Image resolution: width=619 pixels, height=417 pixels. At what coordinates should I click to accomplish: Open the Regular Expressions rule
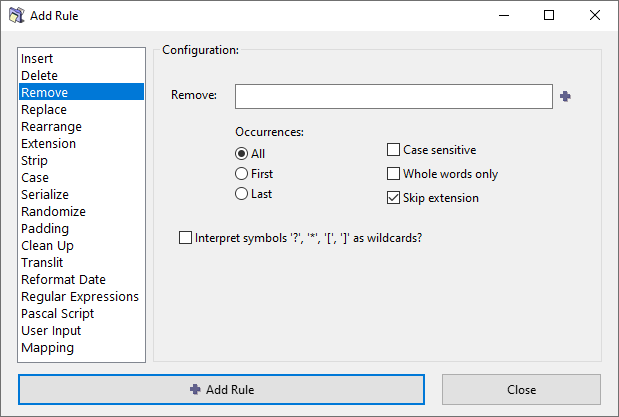pos(80,297)
